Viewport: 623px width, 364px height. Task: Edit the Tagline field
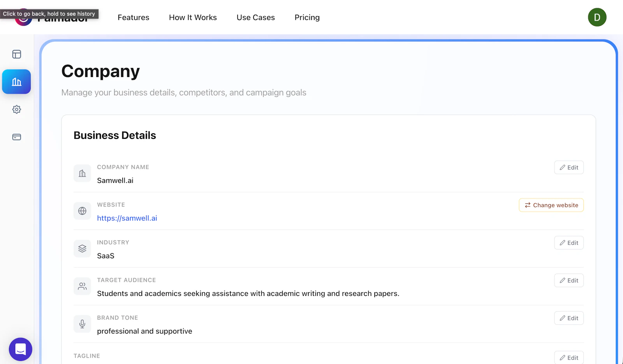point(569,357)
